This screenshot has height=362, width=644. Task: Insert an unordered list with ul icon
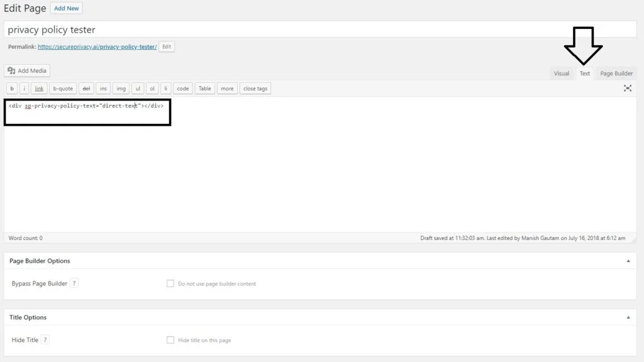(138, 88)
